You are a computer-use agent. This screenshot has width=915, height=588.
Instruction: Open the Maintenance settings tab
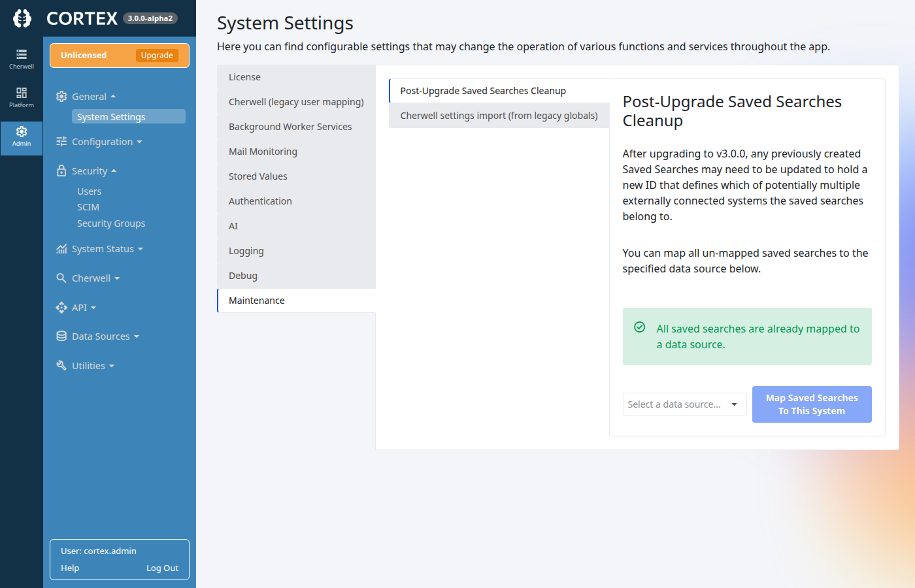point(256,300)
